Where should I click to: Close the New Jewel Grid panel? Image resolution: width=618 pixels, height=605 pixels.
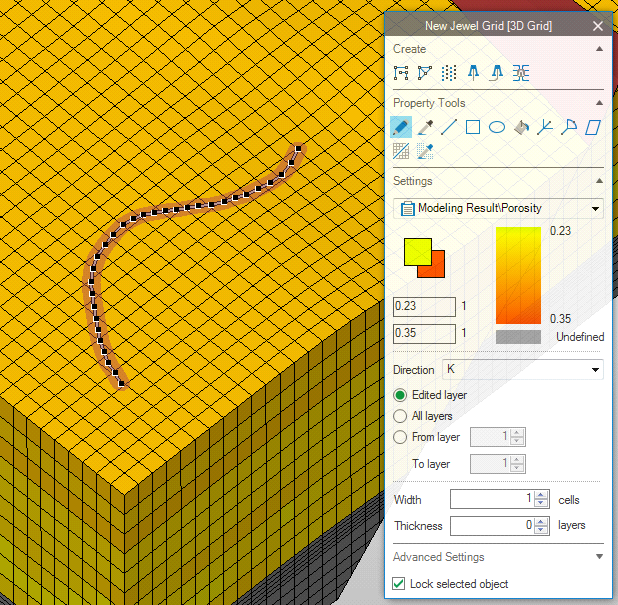coord(598,25)
